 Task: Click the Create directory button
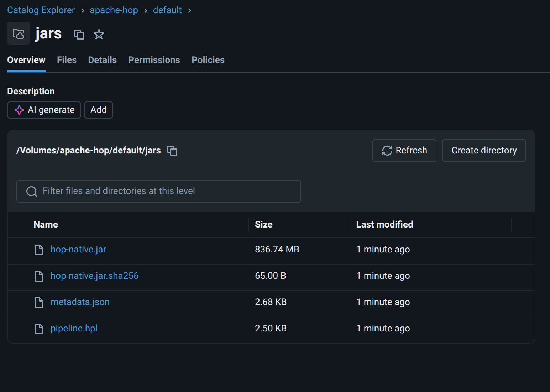coord(484,151)
